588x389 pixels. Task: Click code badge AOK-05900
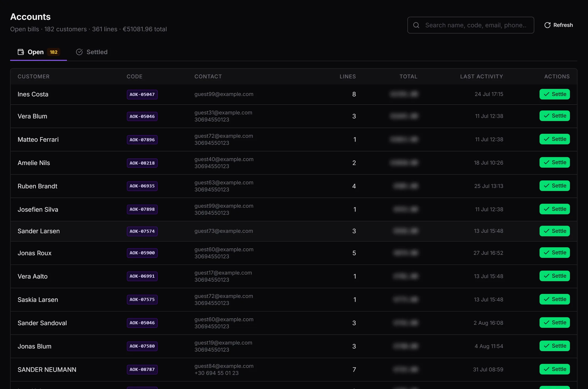point(142,253)
